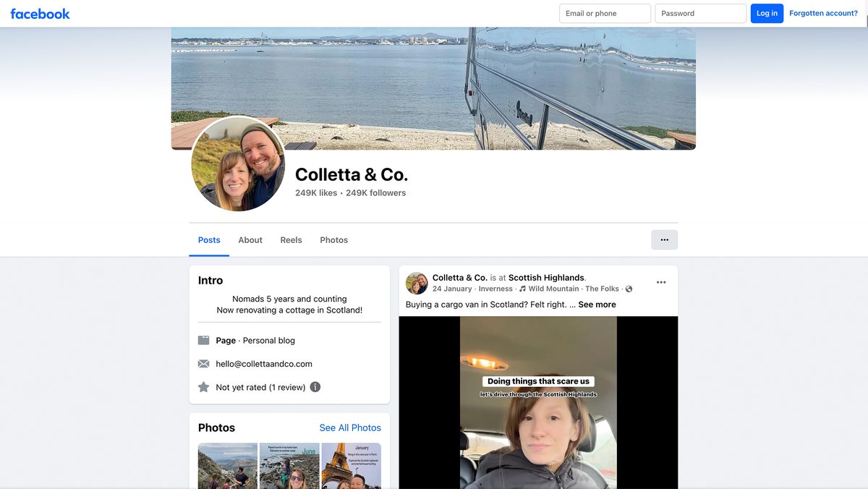The image size is (868, 489).
Task: Click the Eiffel Tower photo thumbnail
Action: (351, 467)
